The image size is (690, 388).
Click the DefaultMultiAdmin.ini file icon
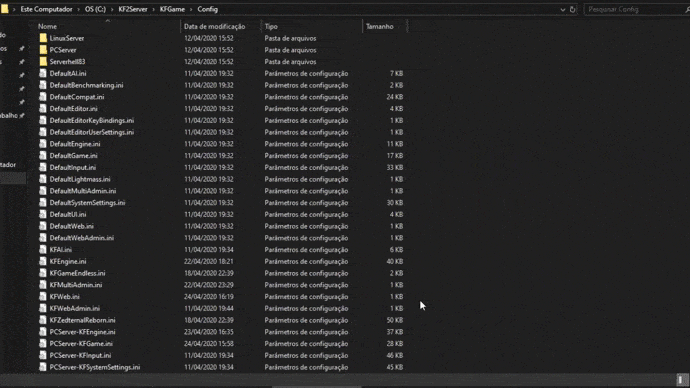coord(43,191)
